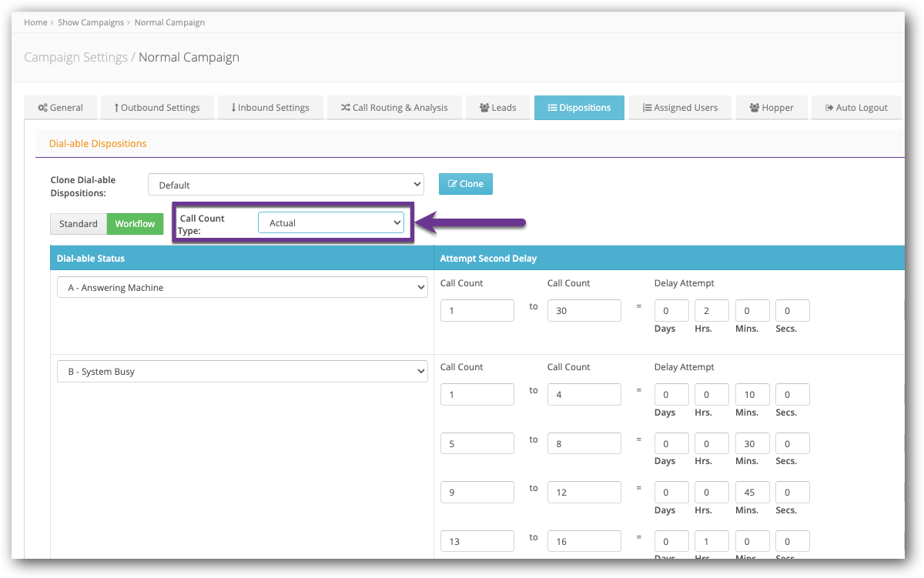Navigate to Show Campaigns breadcrumb
The height and width of the screenshot is (578, 924).
pos(91,22)
